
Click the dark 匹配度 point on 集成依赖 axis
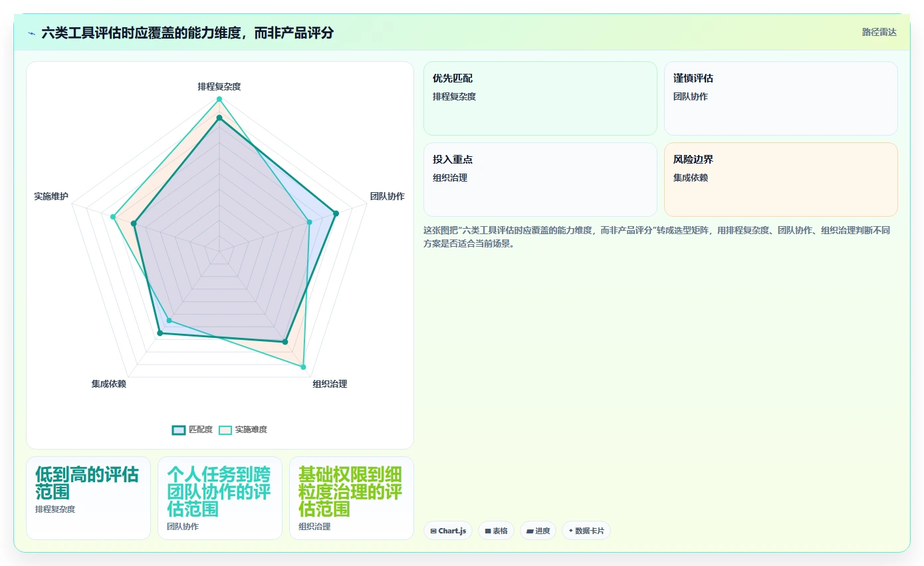pyautogui.click(x=160, y=333)
